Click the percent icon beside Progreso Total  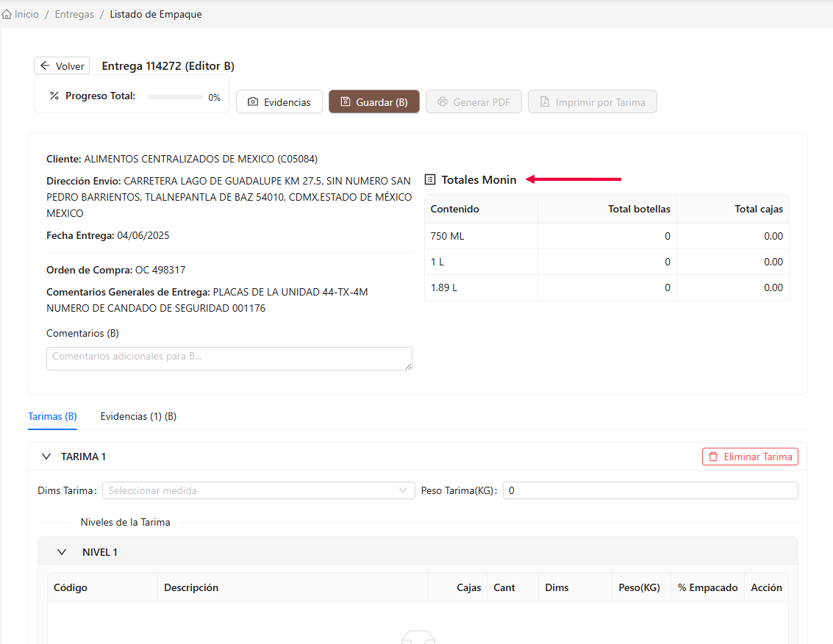[54, 96]
